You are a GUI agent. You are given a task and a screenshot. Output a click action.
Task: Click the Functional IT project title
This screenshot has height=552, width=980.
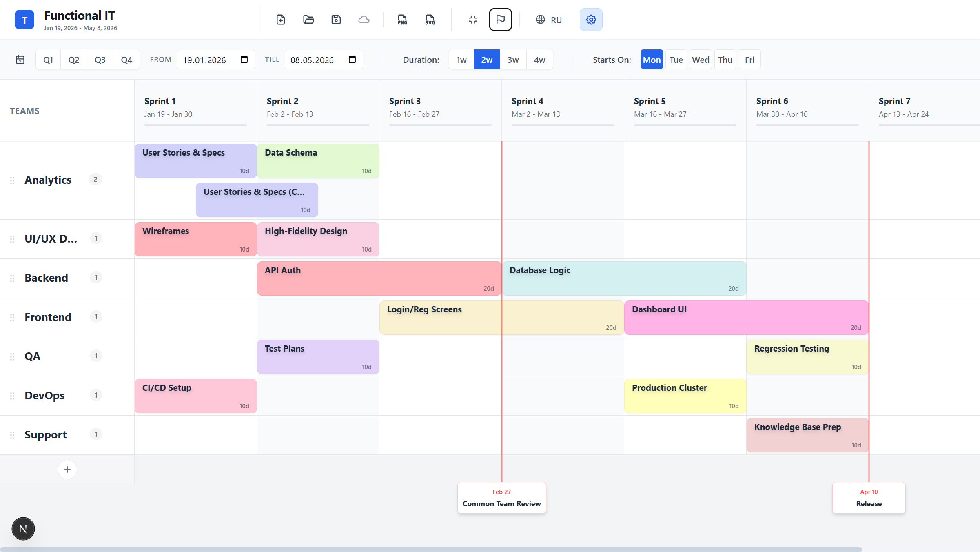pyautogui.click(x=80, y=16)
